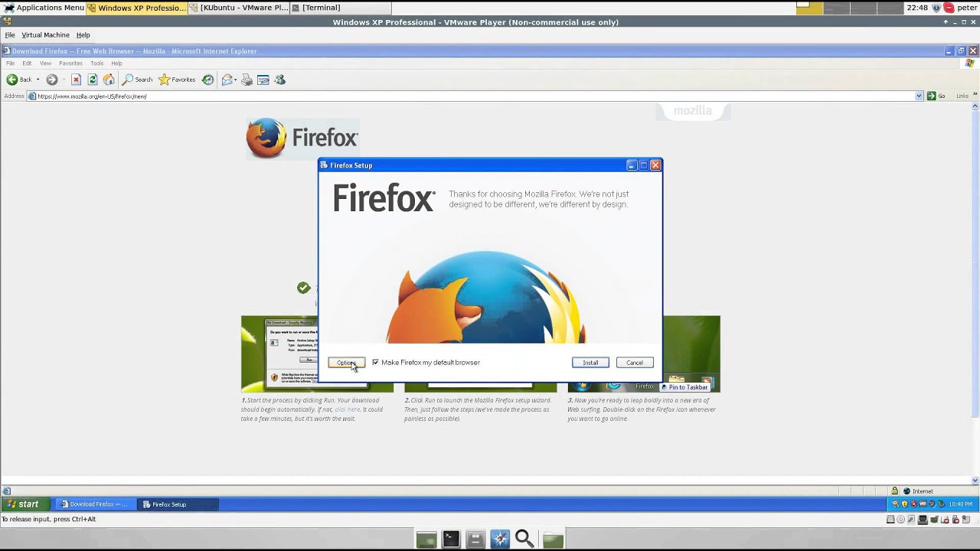Go to the Home page icon in IE
Image resolution: width=980 pixels, height=551 pixels.
pos(109,80)
